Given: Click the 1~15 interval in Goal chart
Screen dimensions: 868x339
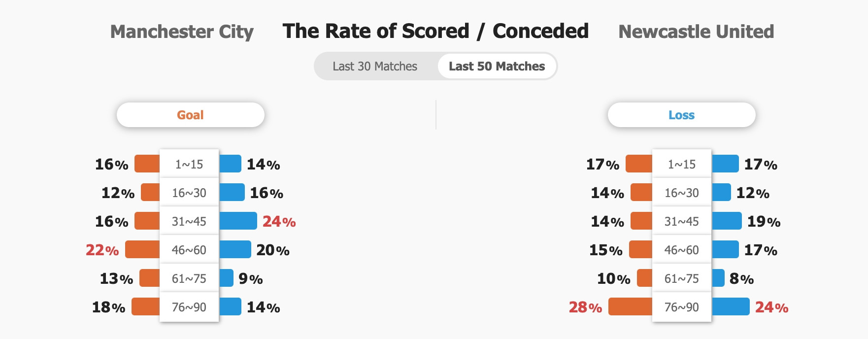Looking at the screenshot, I should (x=189, y=164).
